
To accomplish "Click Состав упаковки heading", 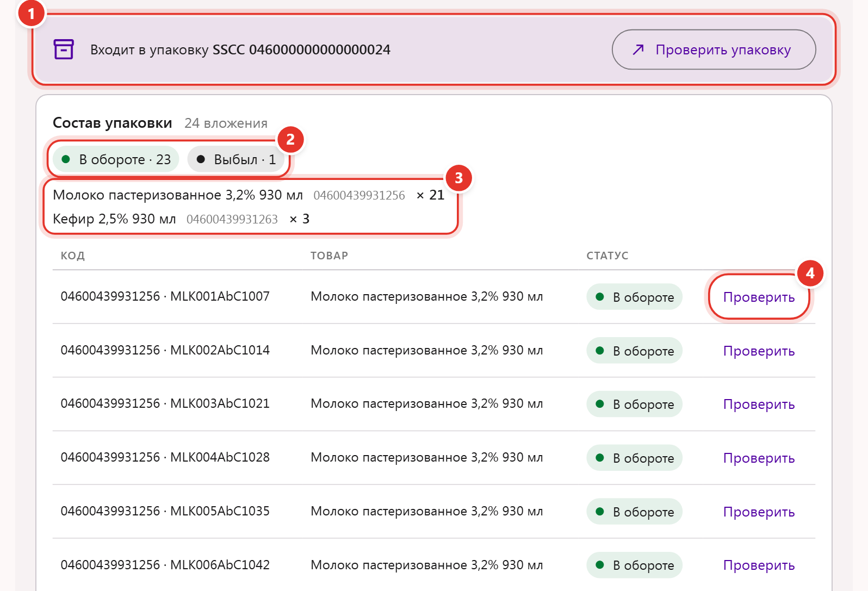I will pos(113,123).
